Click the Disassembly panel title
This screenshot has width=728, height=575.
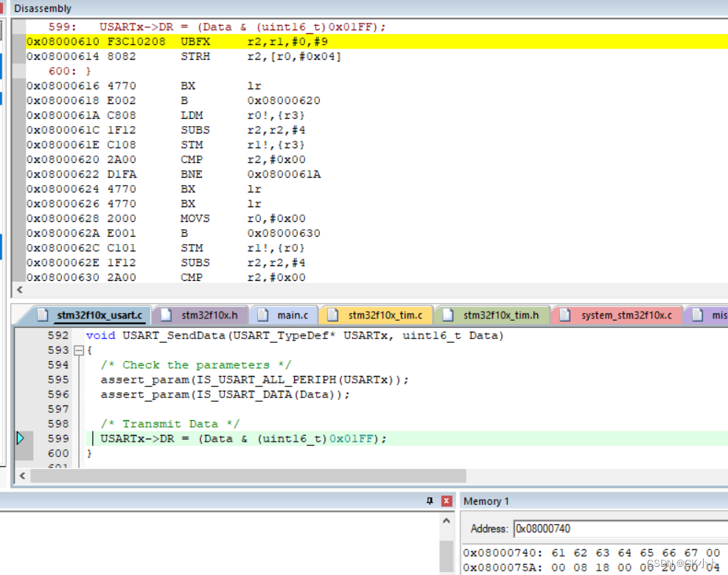[x=43, y=8]
